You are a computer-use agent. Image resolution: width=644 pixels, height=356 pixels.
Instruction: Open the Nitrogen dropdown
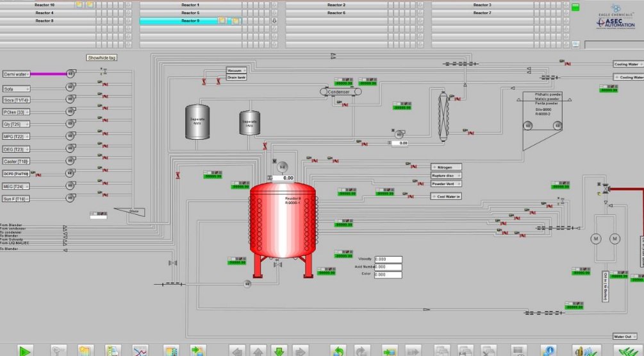coord(446,167)
